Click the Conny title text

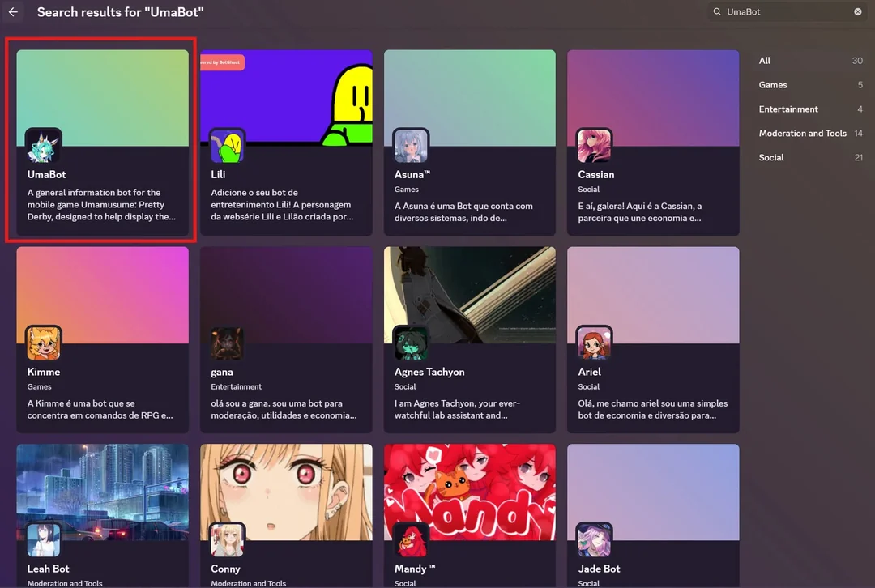click(225, 569)
